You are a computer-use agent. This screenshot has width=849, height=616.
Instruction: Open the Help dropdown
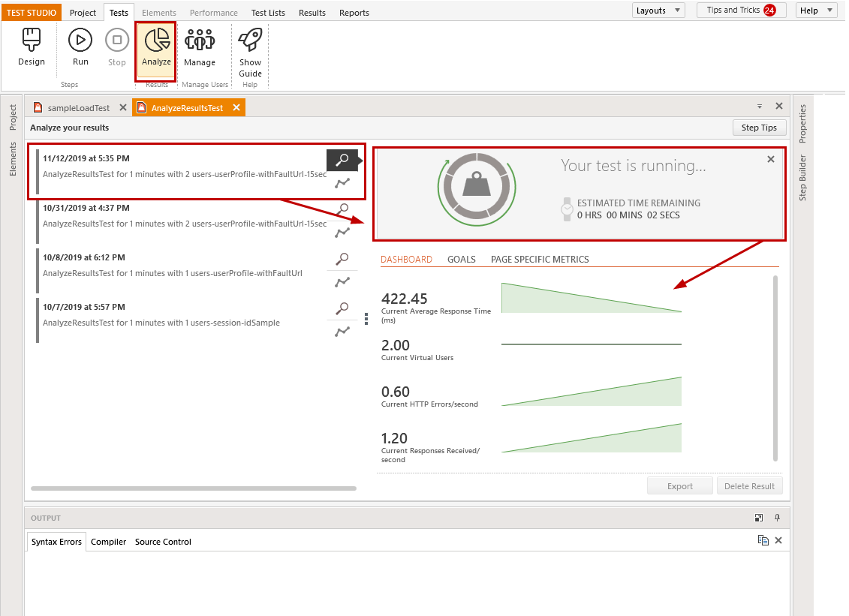817,11
